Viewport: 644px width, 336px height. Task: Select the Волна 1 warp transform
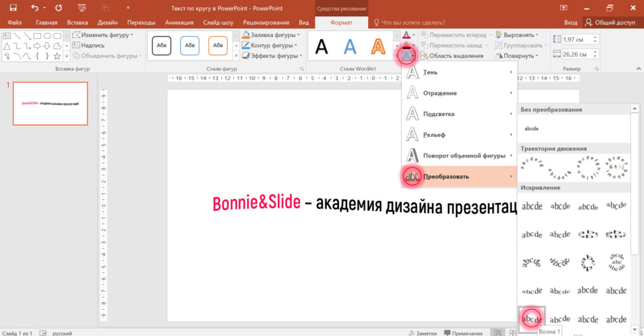(532, 318)
